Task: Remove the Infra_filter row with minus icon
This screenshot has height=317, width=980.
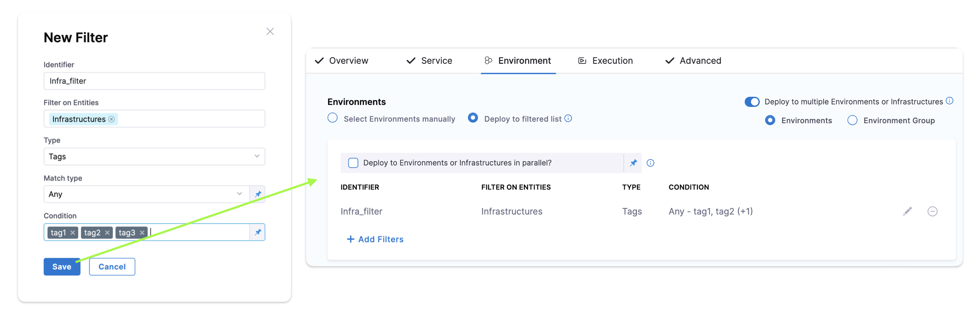Action: tap(932, 211)
